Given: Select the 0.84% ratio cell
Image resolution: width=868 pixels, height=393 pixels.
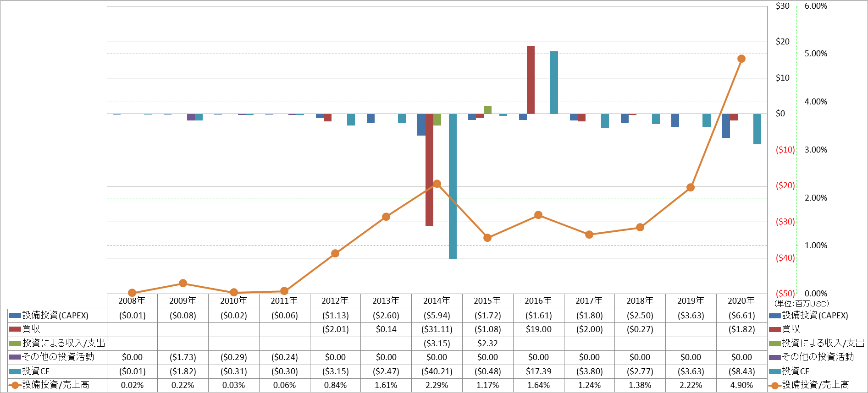Looking at the screenshot, I should [x=335, y=385].
